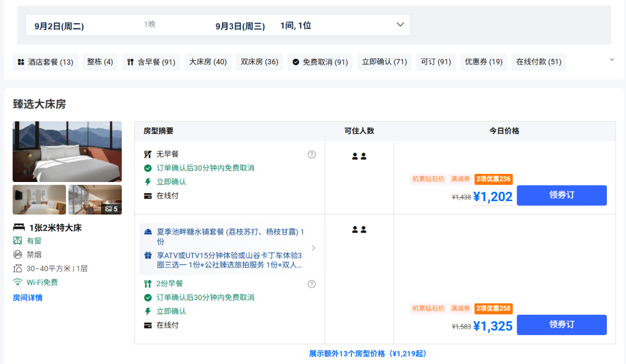Viewport: 626px width, 364px height.
Task: Click the gift icon for ATV体验
Action: [x=148, y=256]
